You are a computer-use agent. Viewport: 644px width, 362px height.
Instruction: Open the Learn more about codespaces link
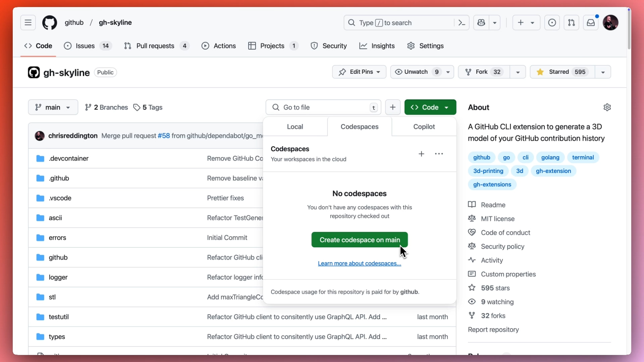[359, 263]
